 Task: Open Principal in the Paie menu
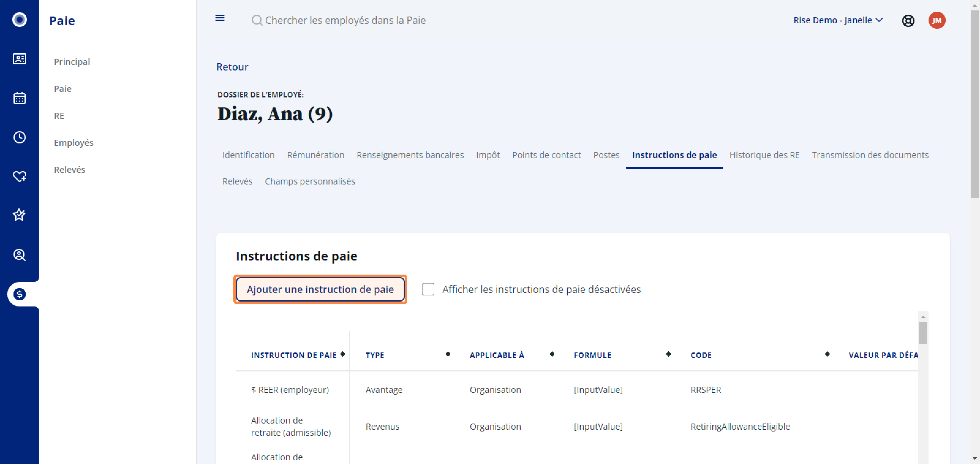pyautogui.click(x=72, y=62)
